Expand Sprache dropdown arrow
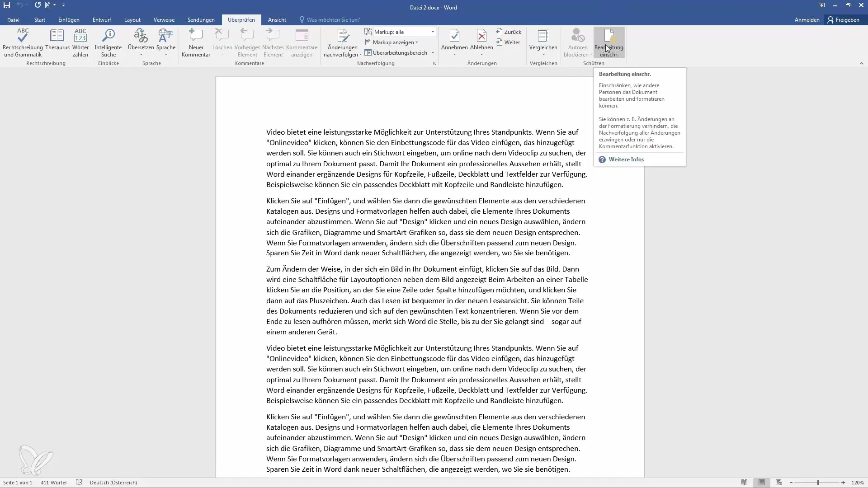The image size is (868, 488). point(166,55)
